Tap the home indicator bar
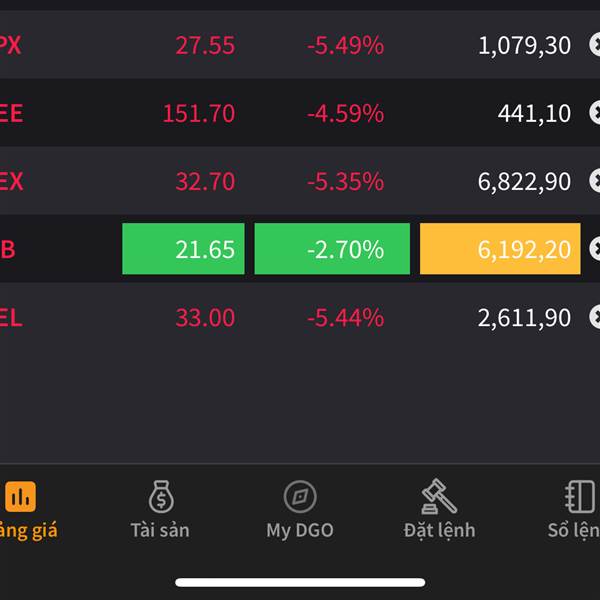This screenshot has width=600, height=600. (x=300, y=582)
